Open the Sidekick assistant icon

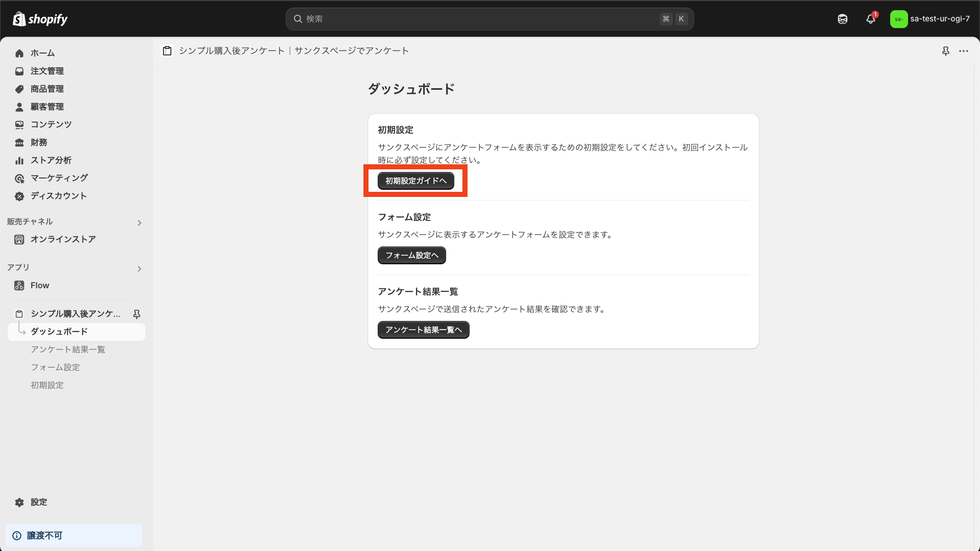(x=843, y=19)
